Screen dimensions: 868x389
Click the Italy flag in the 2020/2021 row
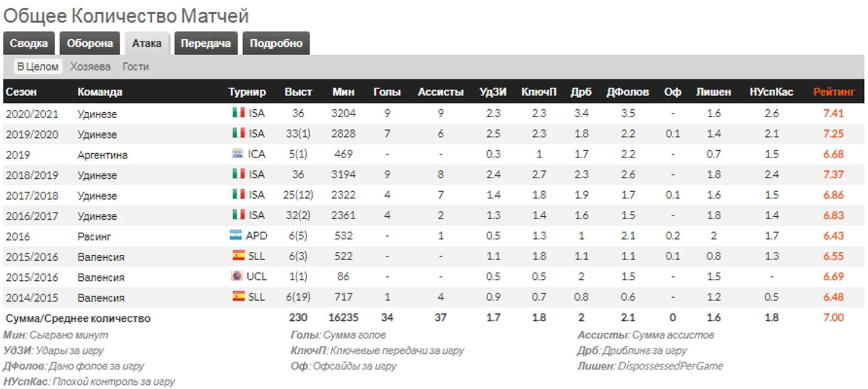pos(238,112)
